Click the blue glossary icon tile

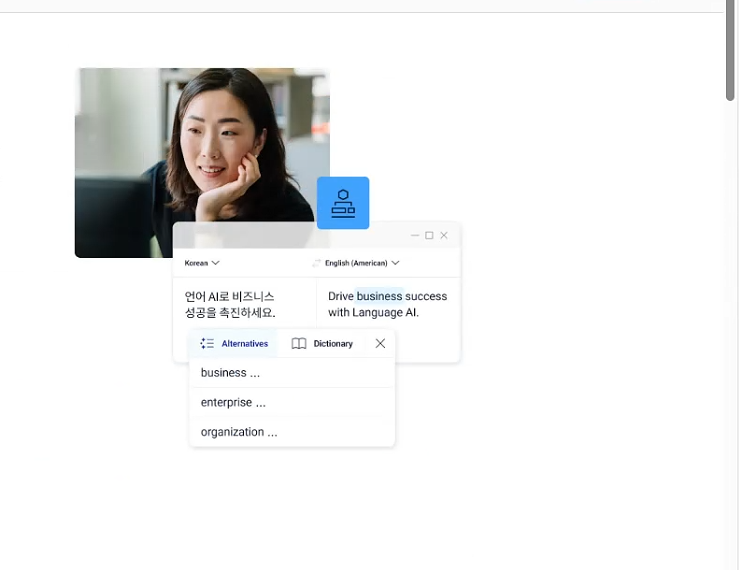343,203
